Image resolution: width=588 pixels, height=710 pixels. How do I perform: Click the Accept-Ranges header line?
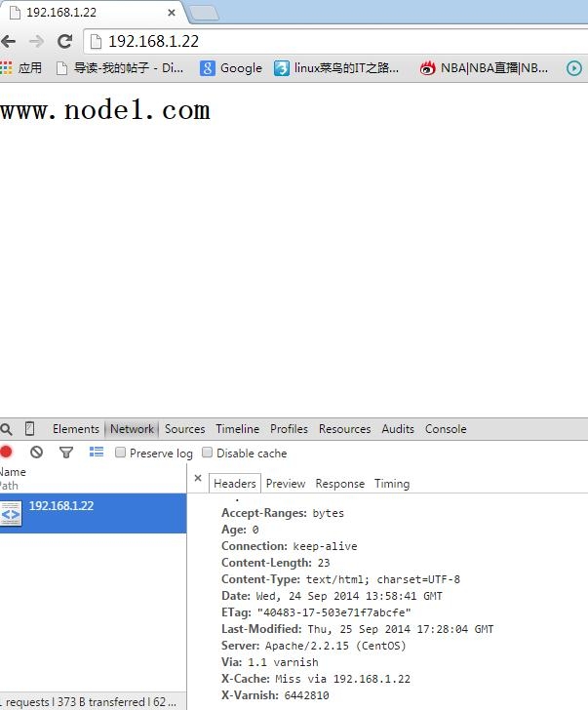(283, 513)
